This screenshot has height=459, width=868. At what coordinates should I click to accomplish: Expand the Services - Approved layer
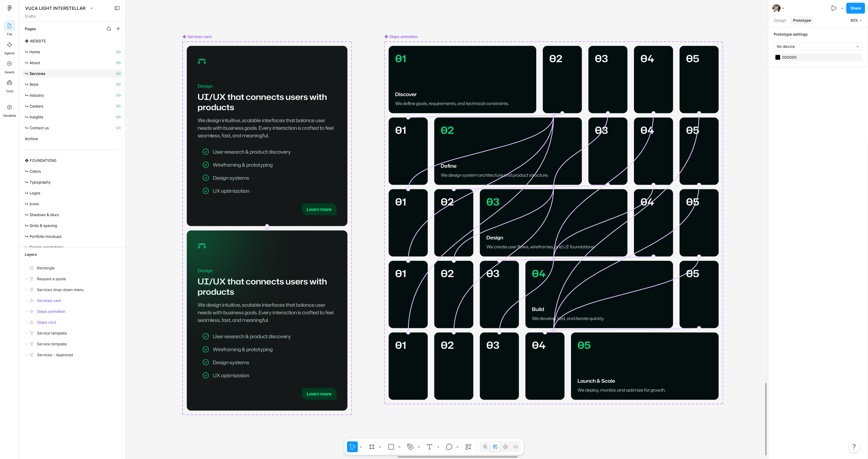[x=26, y=355]
